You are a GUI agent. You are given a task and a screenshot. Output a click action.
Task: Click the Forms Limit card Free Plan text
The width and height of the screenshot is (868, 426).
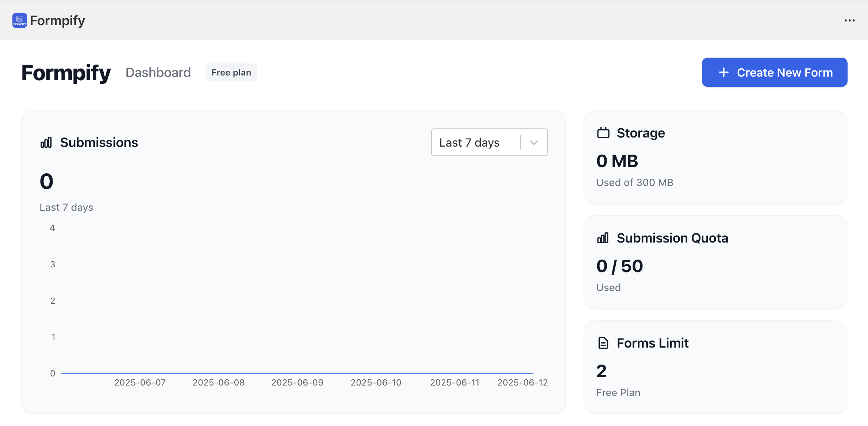pyautogui.click(x=618, y=393)
